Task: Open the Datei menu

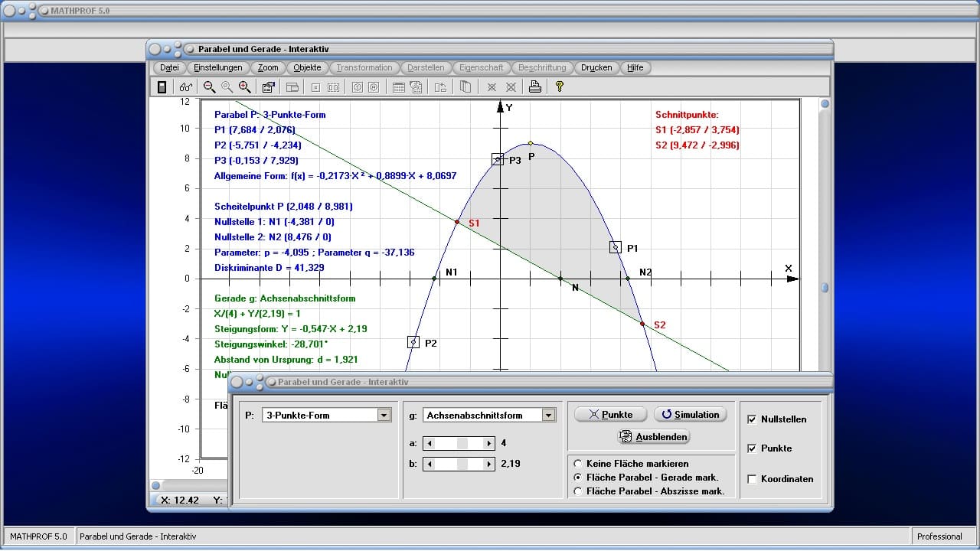Action: [x=170, y=67]
